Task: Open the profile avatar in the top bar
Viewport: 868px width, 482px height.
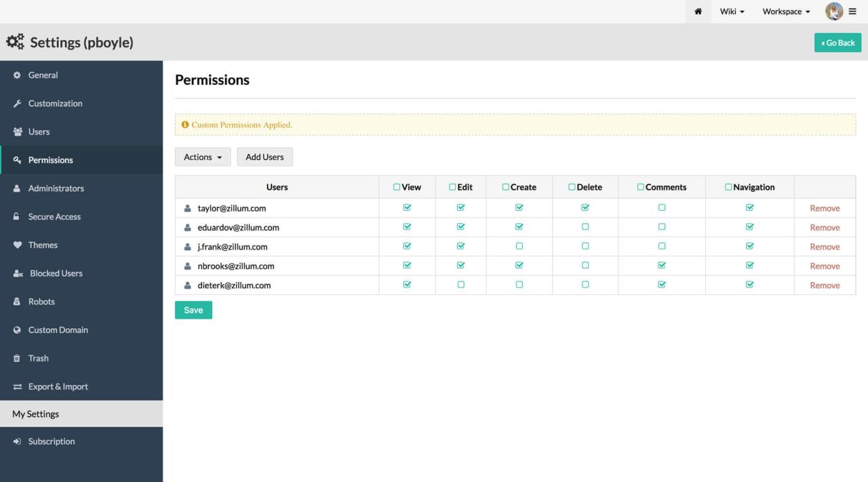Action: [x=833, y=11]
